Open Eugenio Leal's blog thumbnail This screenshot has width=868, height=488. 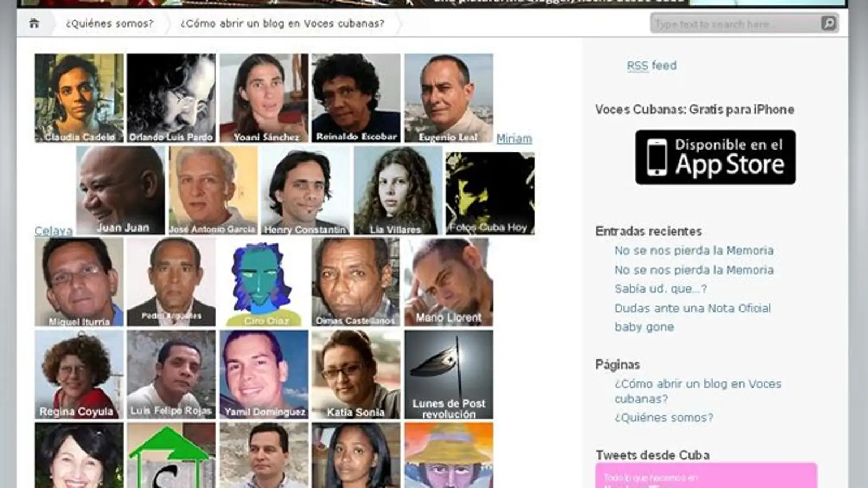point(449,98)
